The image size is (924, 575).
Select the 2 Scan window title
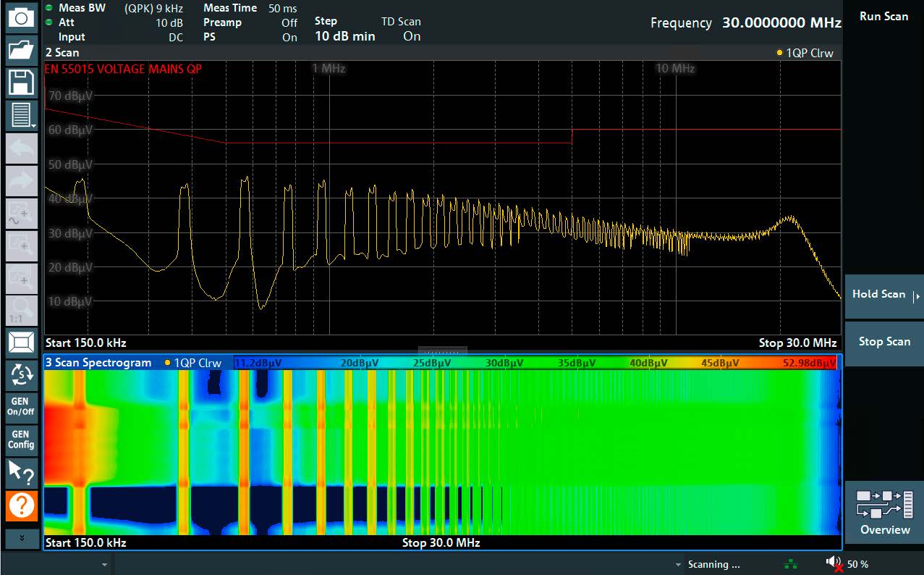[62, 53]
